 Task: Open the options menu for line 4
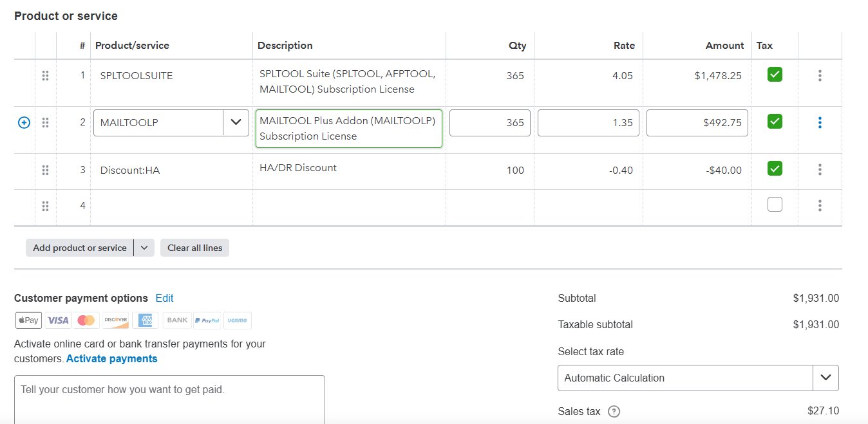(x=820, y=205)
